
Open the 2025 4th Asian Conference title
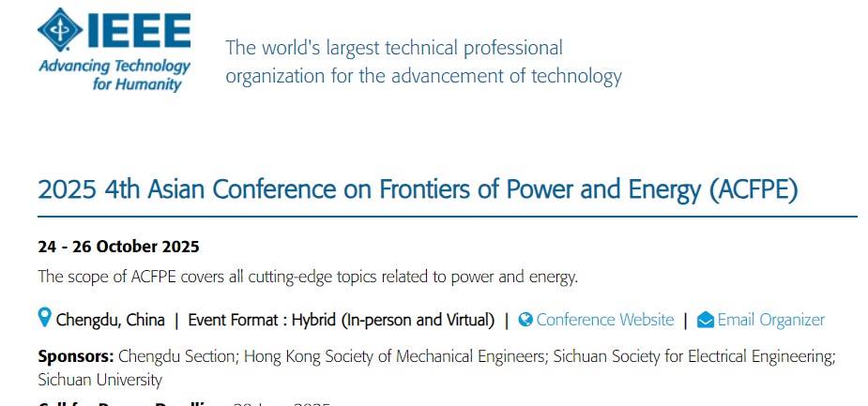click(x=418, y=189)
